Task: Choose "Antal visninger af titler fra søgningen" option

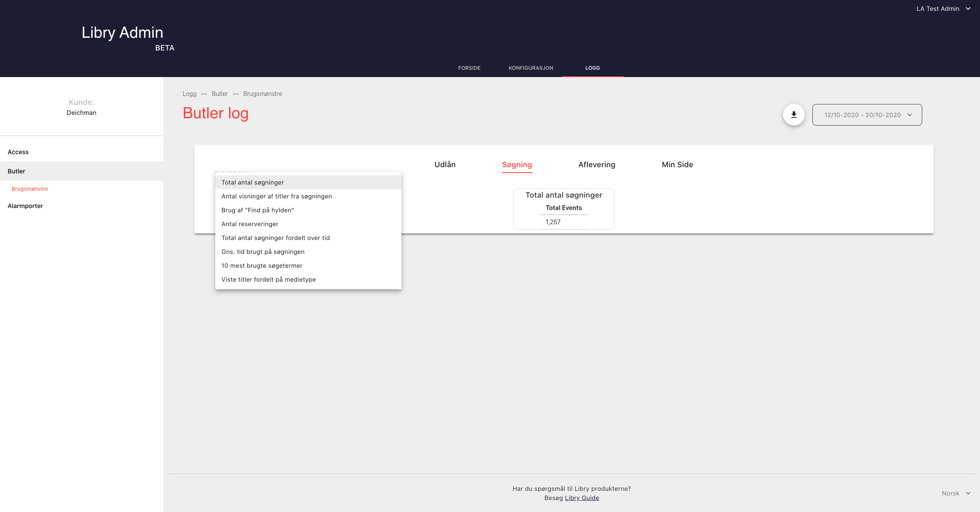Action: tap(277, 196)
